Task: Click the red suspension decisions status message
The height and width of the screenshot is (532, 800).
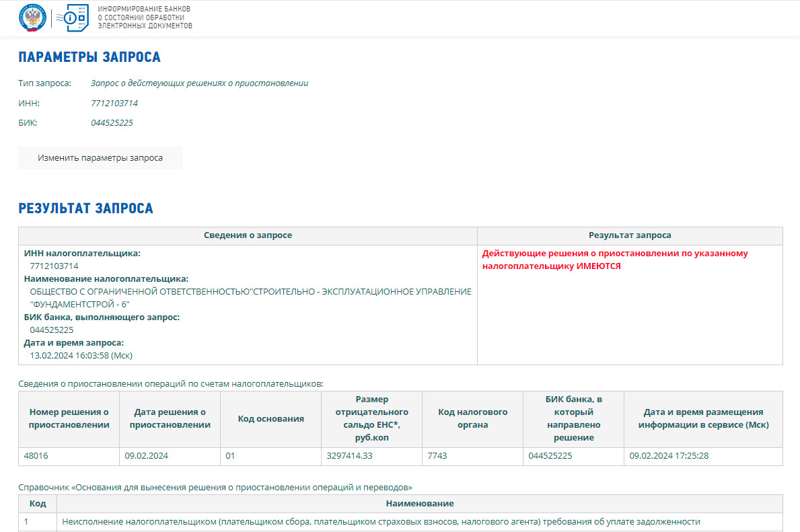Action: (x=614, y=260)
